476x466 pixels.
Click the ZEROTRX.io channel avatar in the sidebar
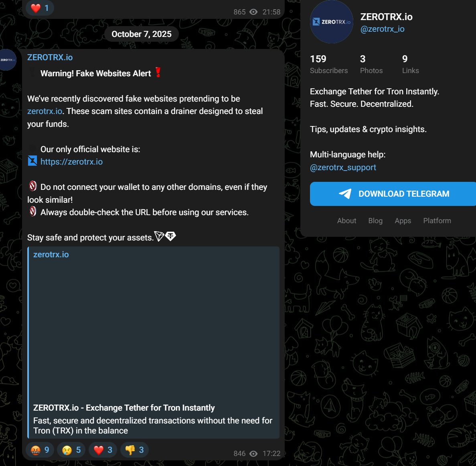[331, 22]
